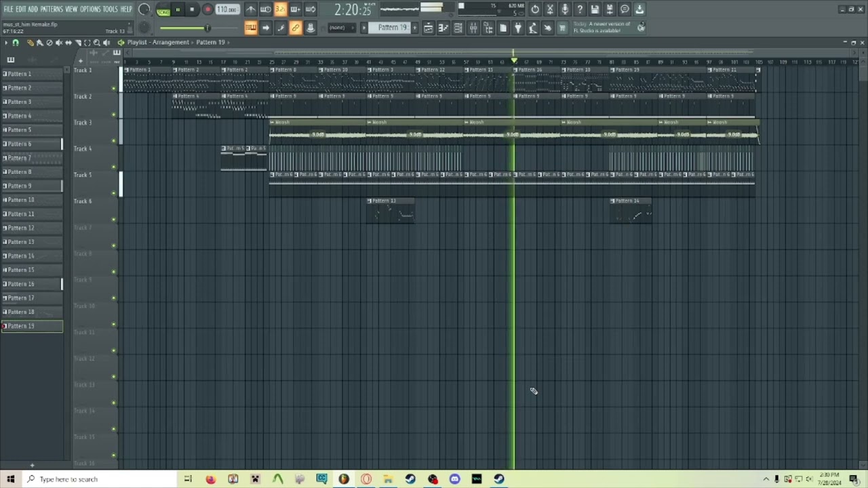Save project with the floppy disk icon
The width and height of the screenshot is (868, 488).
(595, 9)
